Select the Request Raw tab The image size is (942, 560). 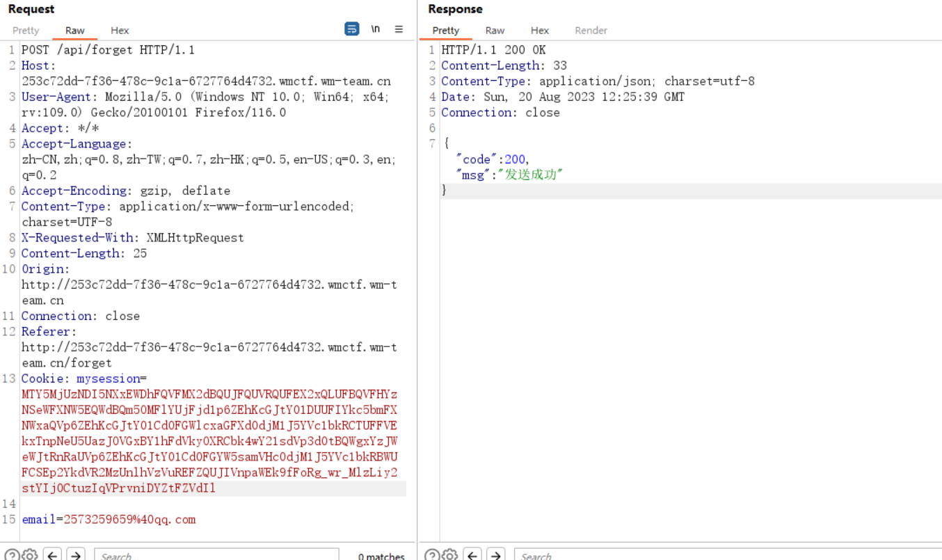75,31
